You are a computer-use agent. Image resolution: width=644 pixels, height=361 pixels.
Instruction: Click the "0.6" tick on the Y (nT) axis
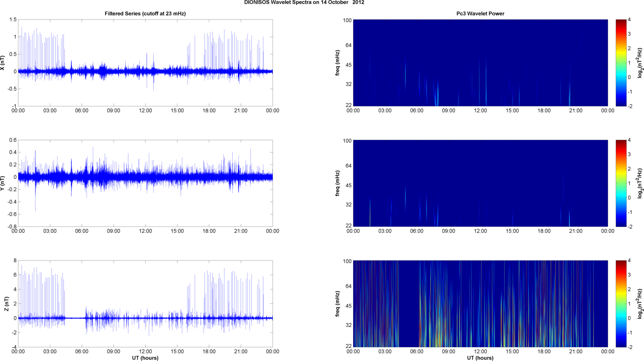click(13, 140)
